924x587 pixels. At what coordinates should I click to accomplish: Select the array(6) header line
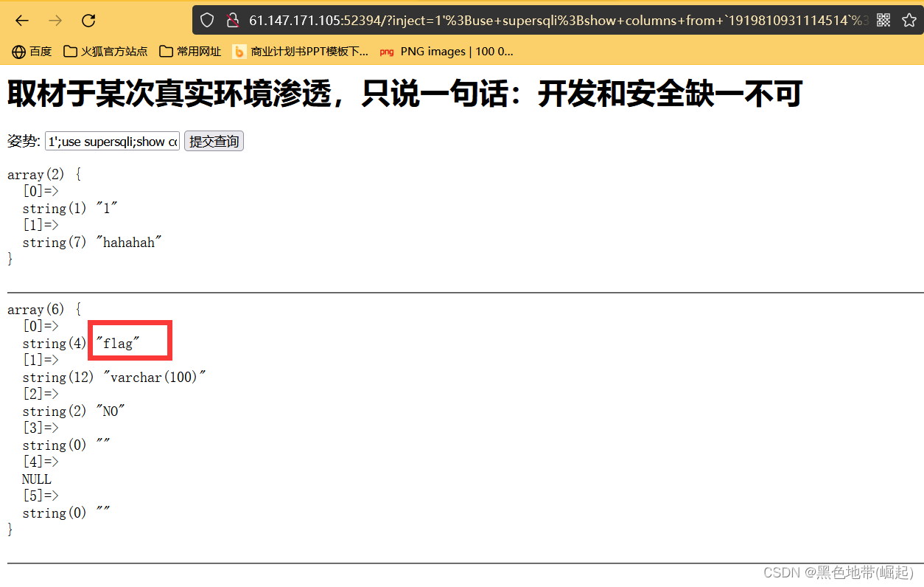(x=44, y=310)
